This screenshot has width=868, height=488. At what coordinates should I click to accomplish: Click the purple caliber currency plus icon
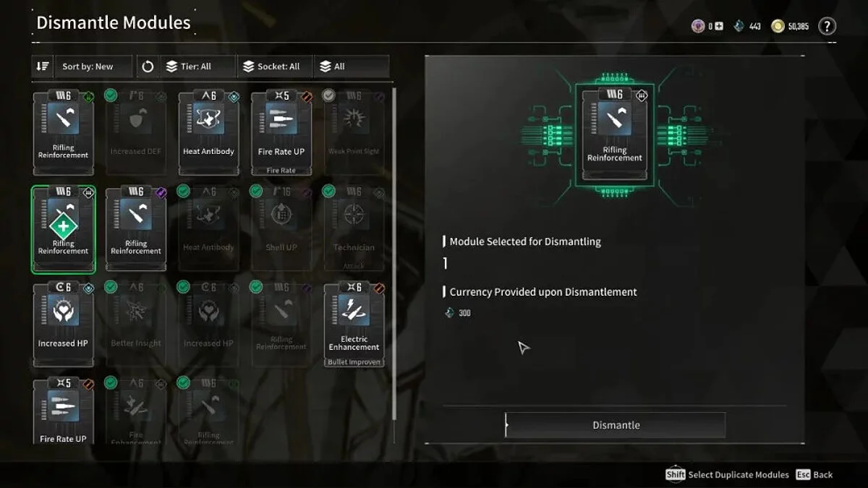coord(719,26)
